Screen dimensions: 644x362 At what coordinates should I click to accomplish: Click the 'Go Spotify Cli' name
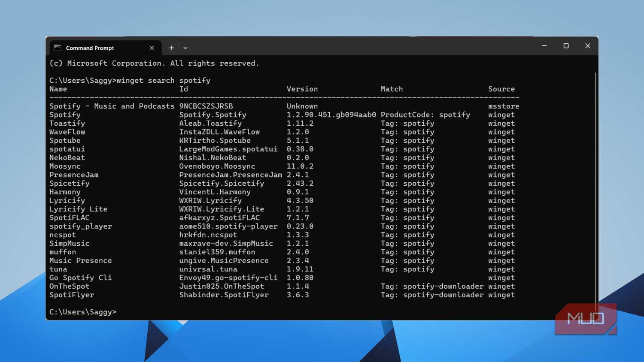tap(81, 278)
